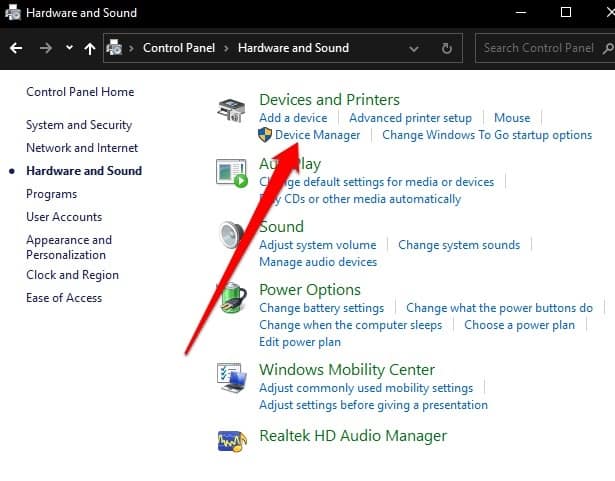The image size is (615, 481).
Task: Open Programs category in sidebar
Action: [51, 194]
